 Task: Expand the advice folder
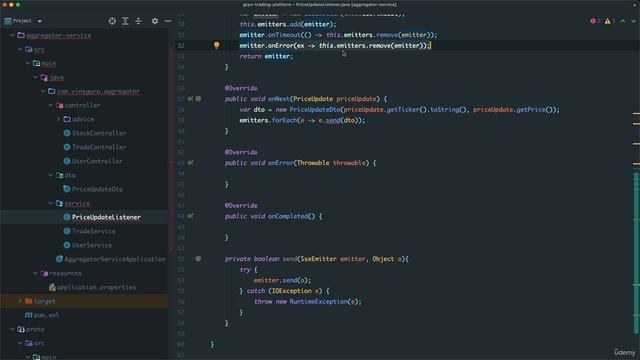59,119
